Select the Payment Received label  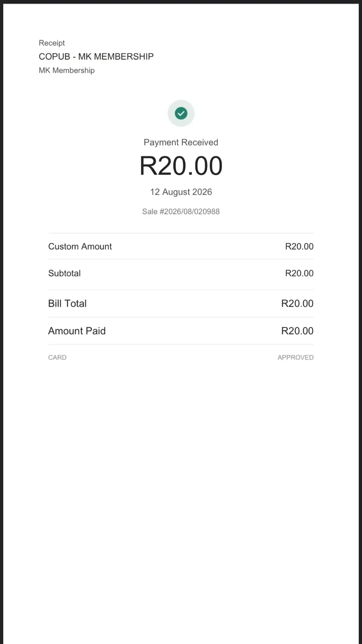tap(181, 142)
